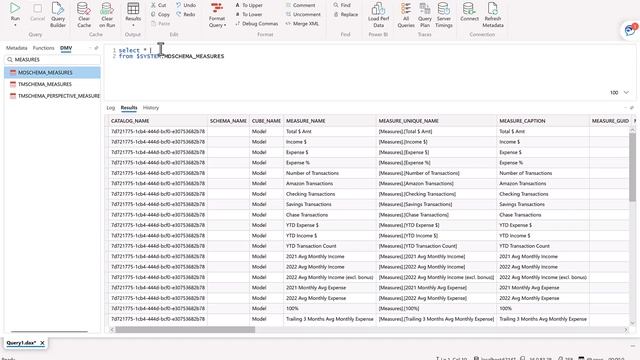
Task: Toggle the All Queries trace
Action: pos(406,15)
